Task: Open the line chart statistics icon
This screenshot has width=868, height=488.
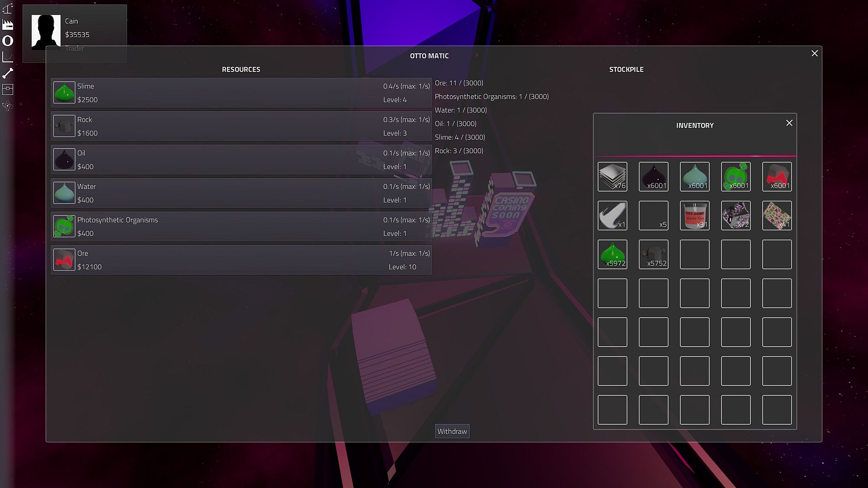Action: pyautogui.click(x=8, y=57)
